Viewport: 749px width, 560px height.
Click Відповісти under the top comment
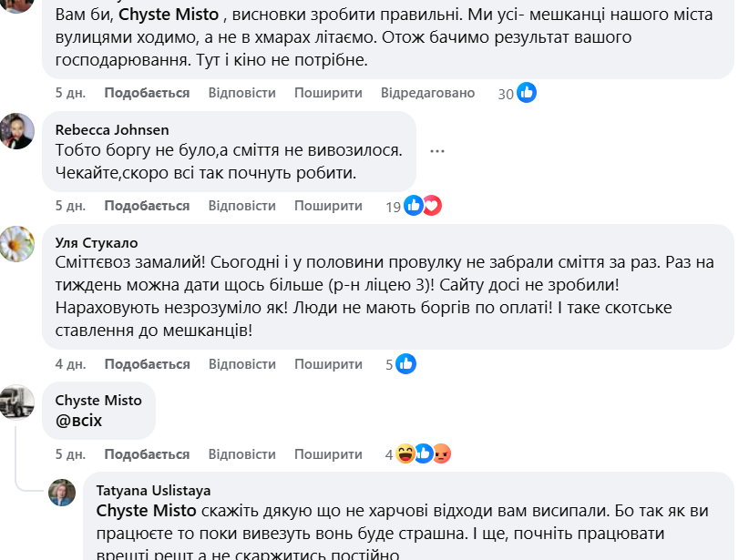point(241,93)
